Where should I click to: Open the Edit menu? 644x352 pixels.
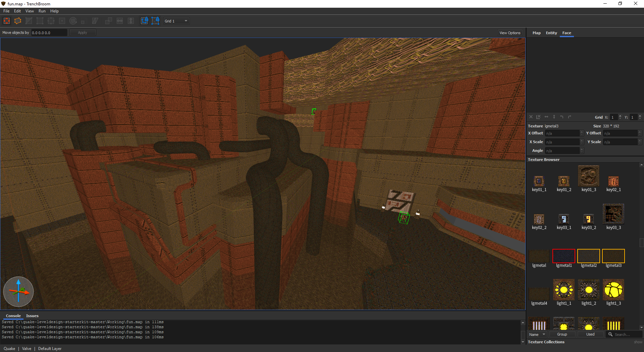coord(17,11)
